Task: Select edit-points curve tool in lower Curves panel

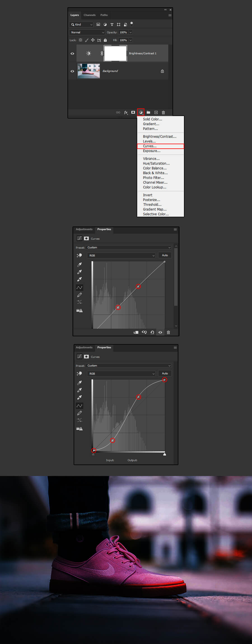Action: tap(80, 406)
